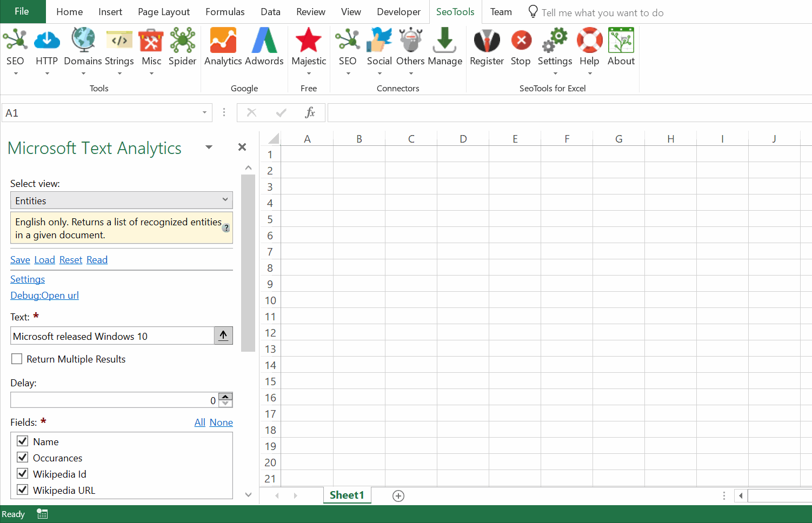
Task: Open the Strings code tool
Action: [x=119, y=40]
